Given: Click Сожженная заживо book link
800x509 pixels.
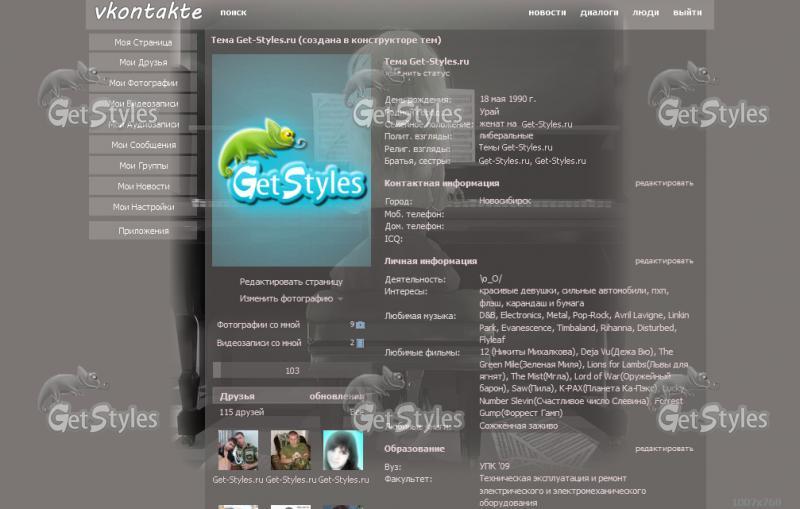Looking at the screenshot, I should click(x=518, y=426).
